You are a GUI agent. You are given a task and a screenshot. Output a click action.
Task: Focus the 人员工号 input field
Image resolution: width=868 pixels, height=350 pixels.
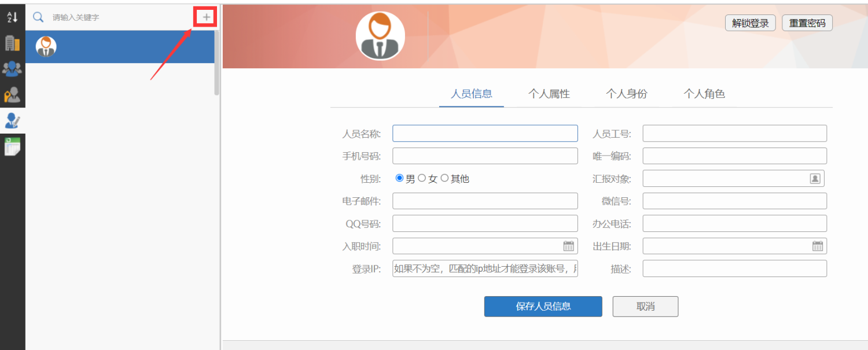(735, 134)
